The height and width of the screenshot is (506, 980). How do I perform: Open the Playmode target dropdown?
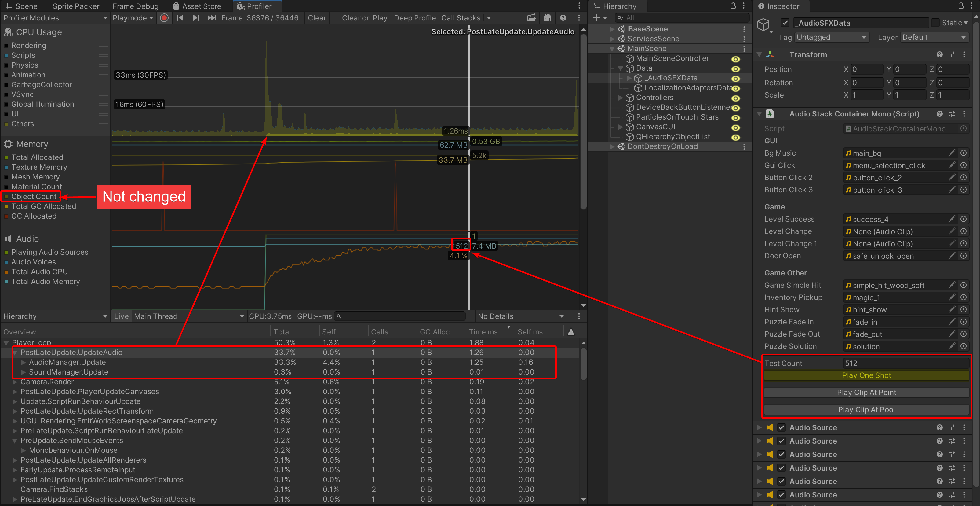[133, 18]
